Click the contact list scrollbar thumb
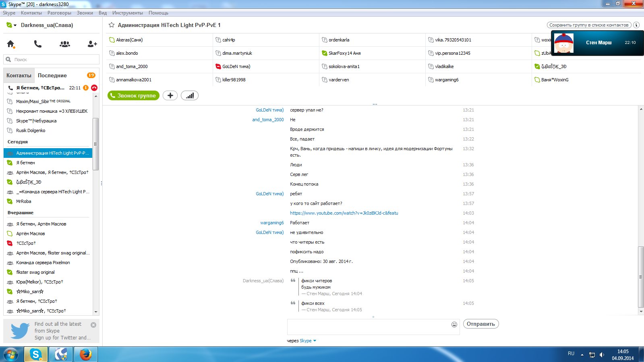Viewport: 644px width, 362px height. click(x=96, y=144)
